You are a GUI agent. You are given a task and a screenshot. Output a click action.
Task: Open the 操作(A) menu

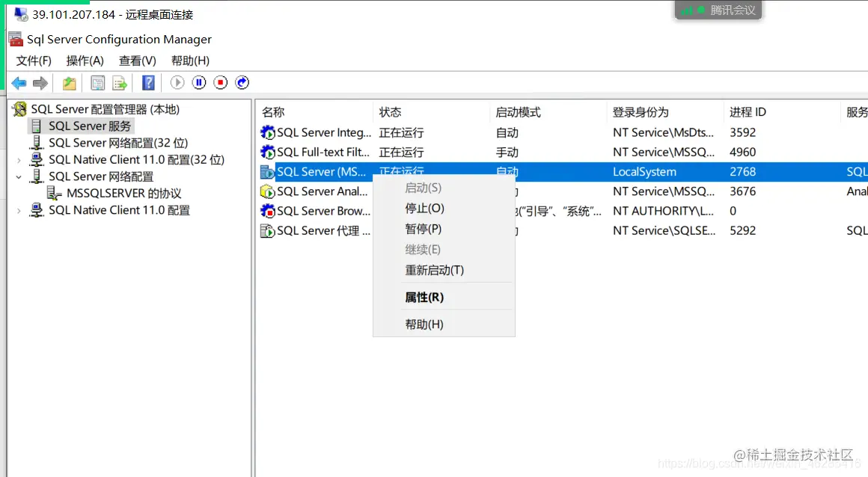85,61
